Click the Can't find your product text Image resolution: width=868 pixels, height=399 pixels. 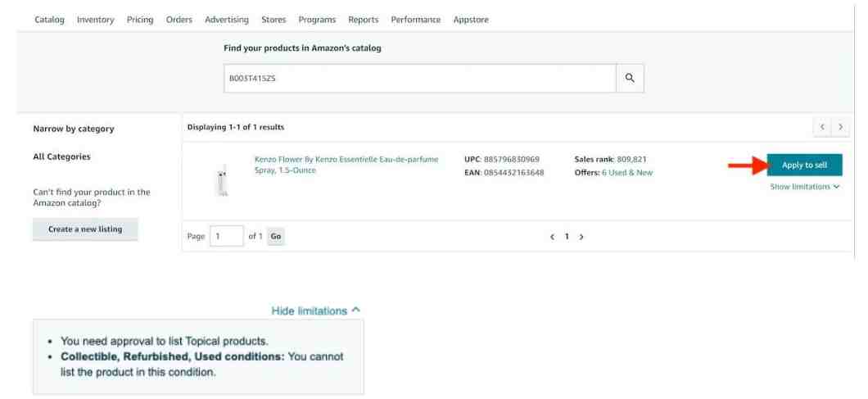click(x=92, y=197)
